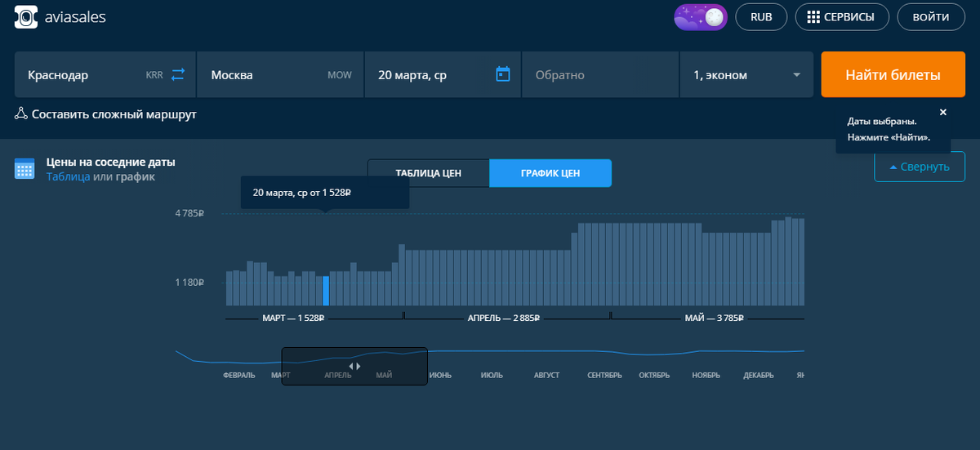Click Июнь on the timeline

(x=440, y=376)
